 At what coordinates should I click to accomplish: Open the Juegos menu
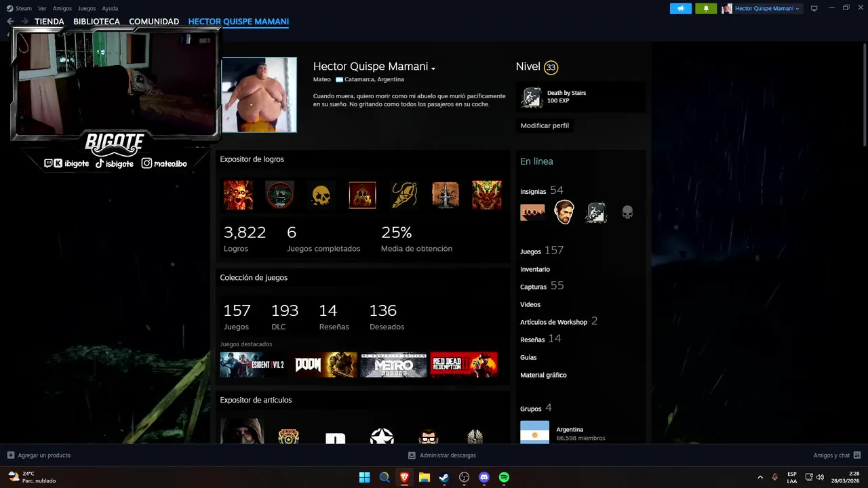(x=87, y=8)
